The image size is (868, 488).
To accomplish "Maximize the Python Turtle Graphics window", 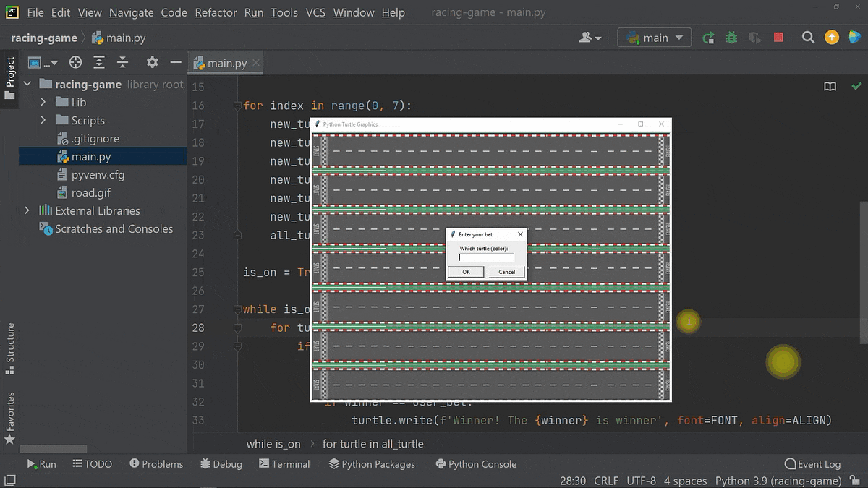I will pyautogui.click(x=640, y=124).
